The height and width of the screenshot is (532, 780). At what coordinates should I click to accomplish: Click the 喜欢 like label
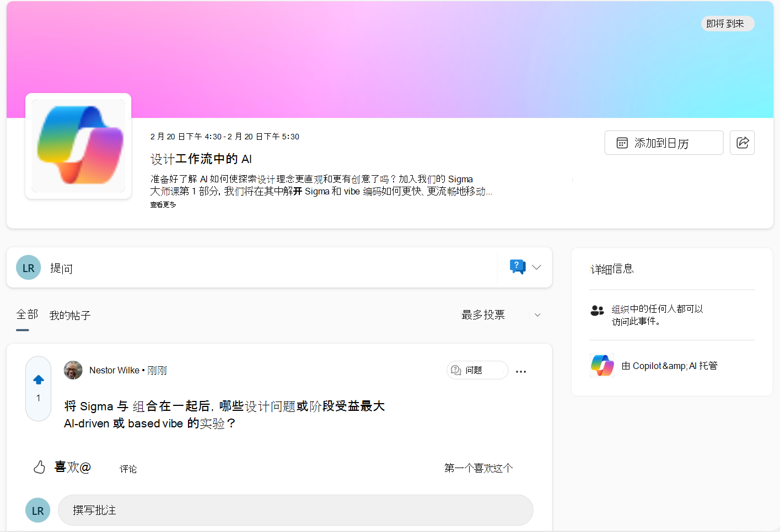[72, 467]
